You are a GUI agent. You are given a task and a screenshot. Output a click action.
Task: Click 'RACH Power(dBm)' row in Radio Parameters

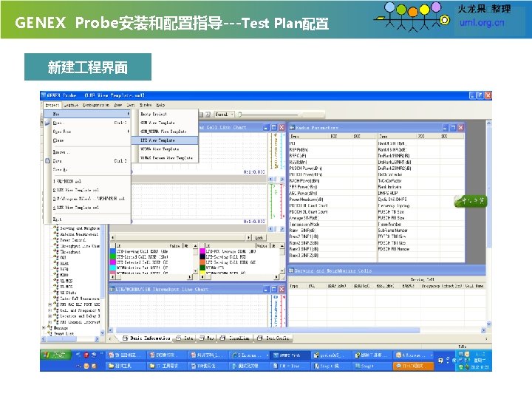pos(332,180)
